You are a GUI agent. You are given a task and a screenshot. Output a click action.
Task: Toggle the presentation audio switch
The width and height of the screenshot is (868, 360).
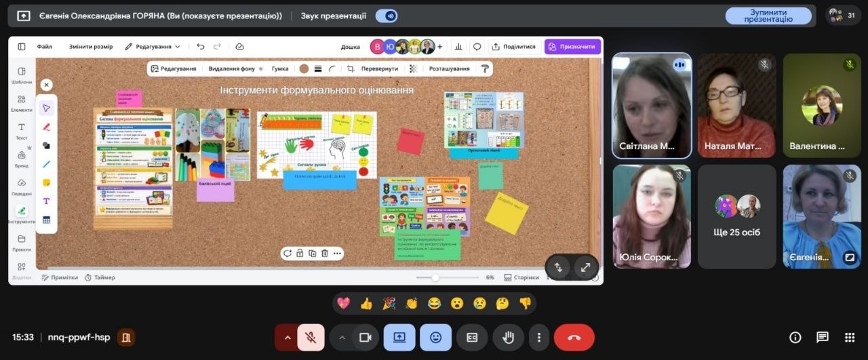387,16
